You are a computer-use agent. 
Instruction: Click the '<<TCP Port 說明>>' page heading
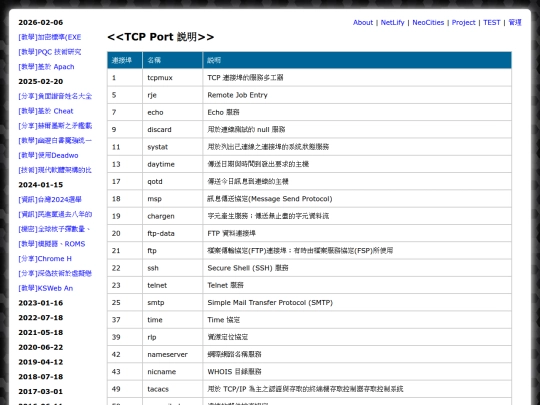coord(160,37)
